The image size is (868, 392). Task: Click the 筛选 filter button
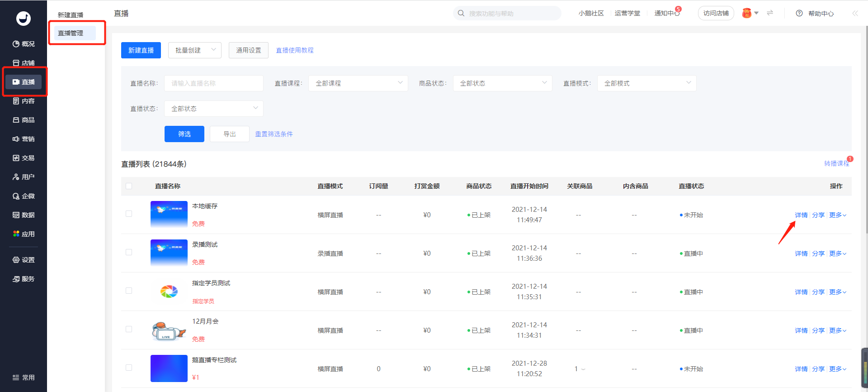(184, 134)
